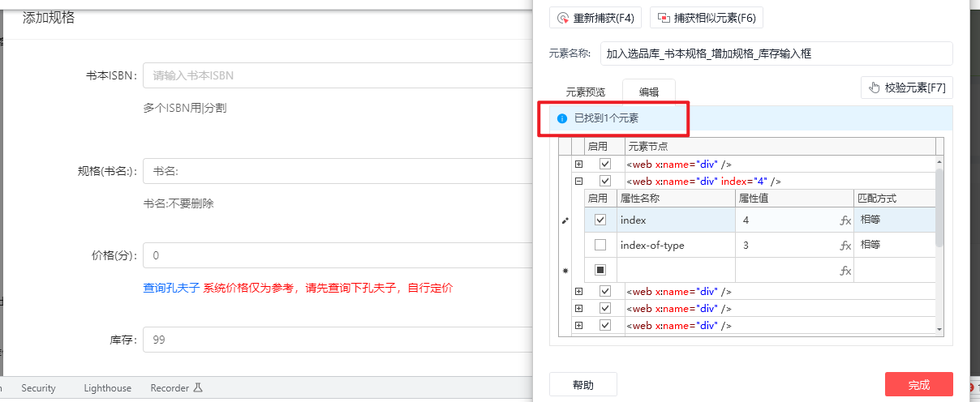Click the 规格(书名) input field
This screenshot has height=402, width=980.
337,171
